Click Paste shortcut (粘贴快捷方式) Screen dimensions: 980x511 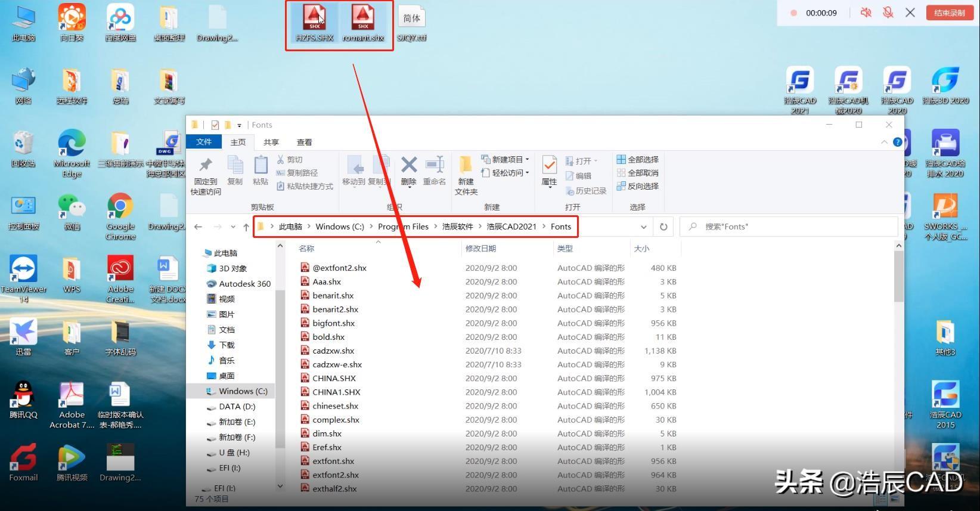point(305,186)
